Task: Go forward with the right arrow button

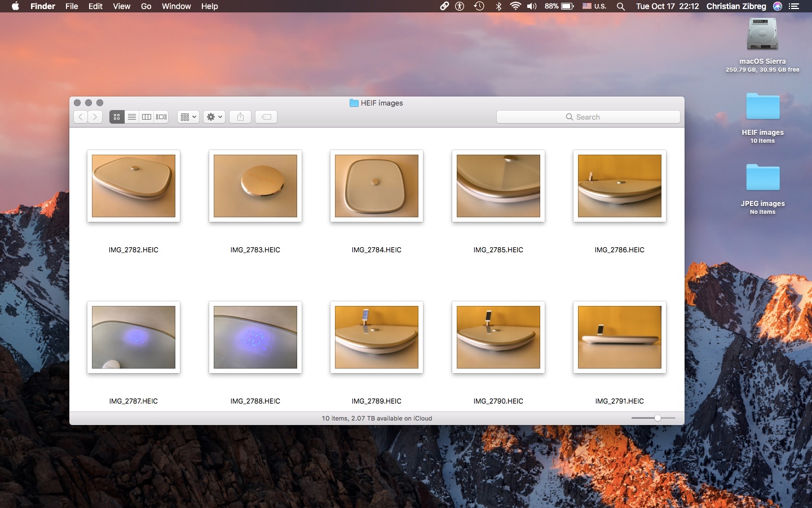Action: point(95,117)
